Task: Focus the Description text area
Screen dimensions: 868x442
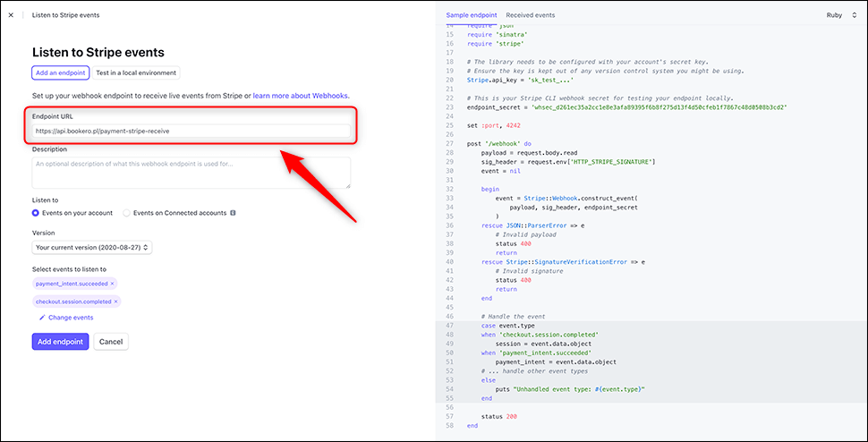Action: coord(191,173)
